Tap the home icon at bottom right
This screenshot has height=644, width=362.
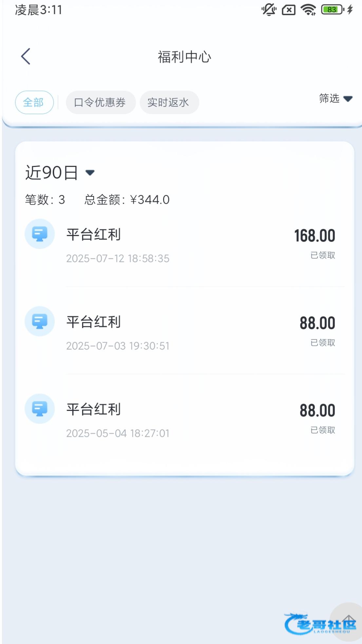tap(349, 621)
